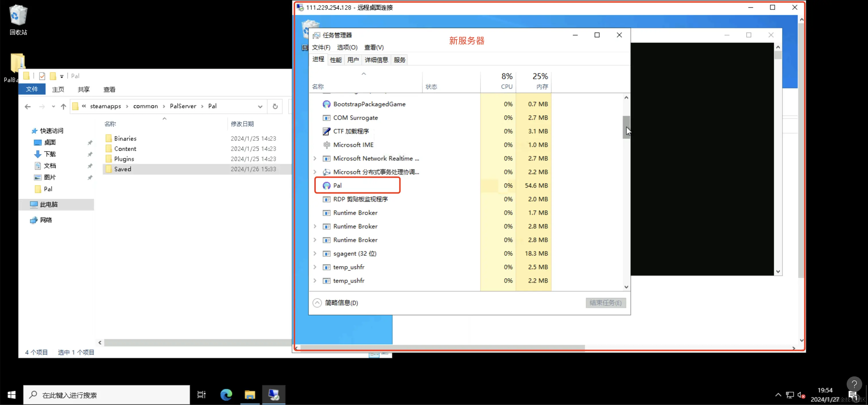The image size is (868, 405).
Task: Expand the first temp_ushfr process
Action: pos(315,267)
